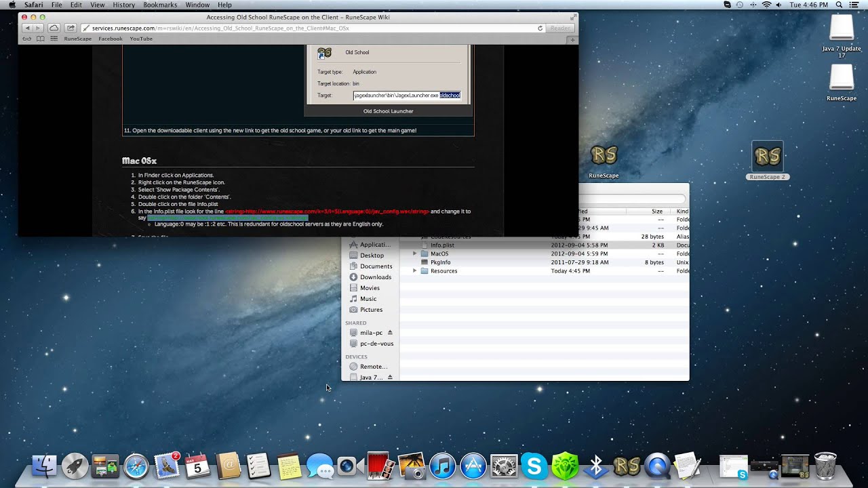
Task: Sort Finder list by Size column
Action: point(656,211)
